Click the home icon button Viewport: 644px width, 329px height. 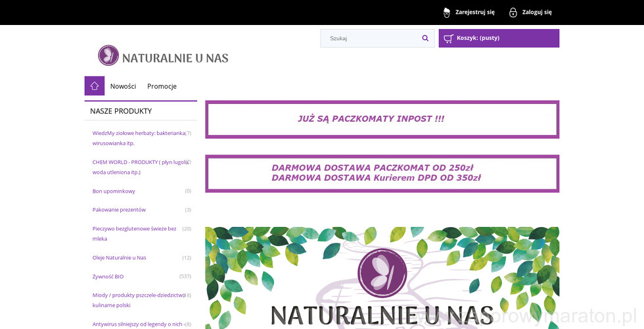95,86
